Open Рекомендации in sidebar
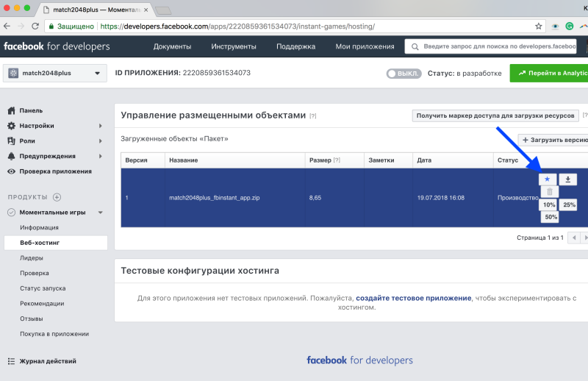 (42, 303)
